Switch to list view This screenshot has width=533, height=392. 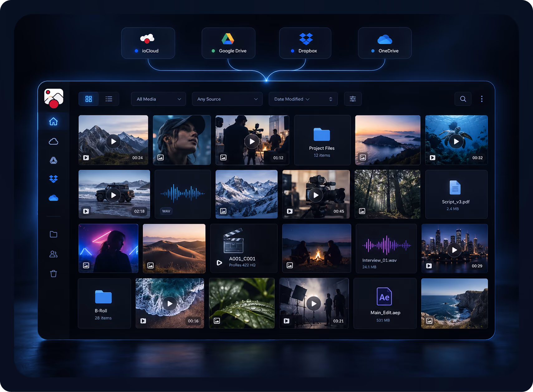(x=109, y=99)
